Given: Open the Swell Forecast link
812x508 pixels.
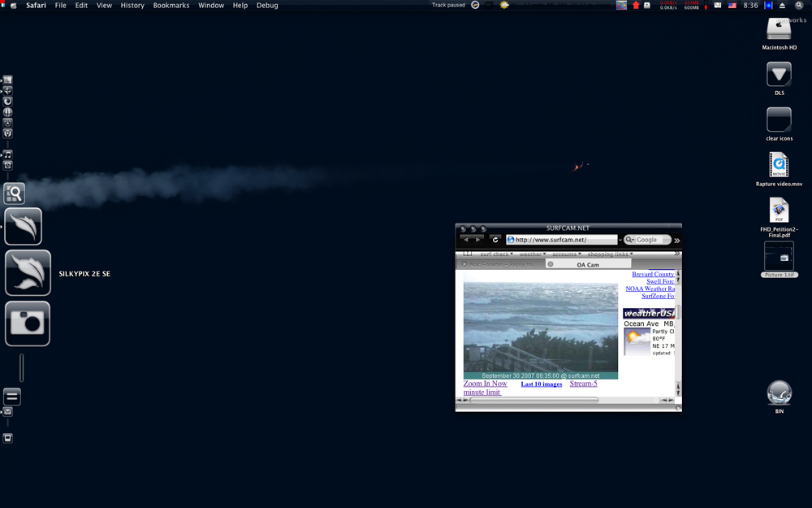Looking at the screenshot, I should click(x=660, y=281).
